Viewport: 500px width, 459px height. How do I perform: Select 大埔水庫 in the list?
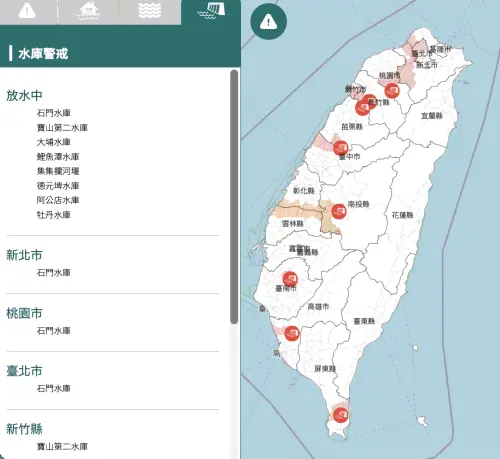point(54,142)
